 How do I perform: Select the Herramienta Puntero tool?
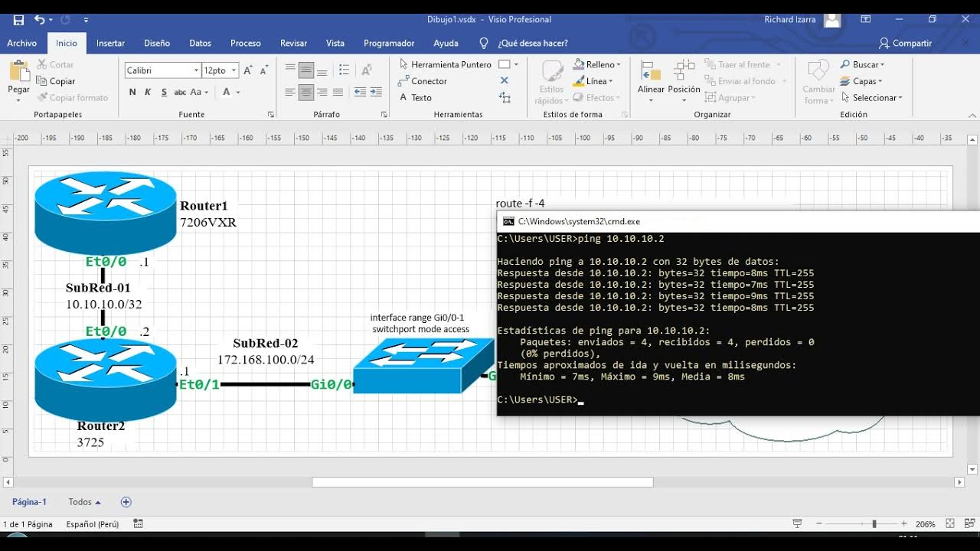pyautogui.click(x=445, y=64)
